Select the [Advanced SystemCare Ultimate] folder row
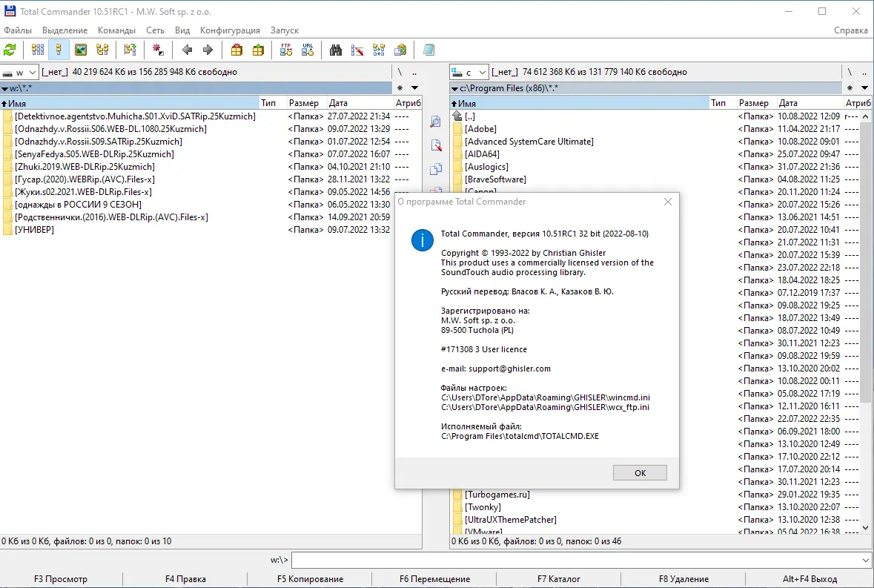Viewport: 874px width, 588px height. pos(655,142)
